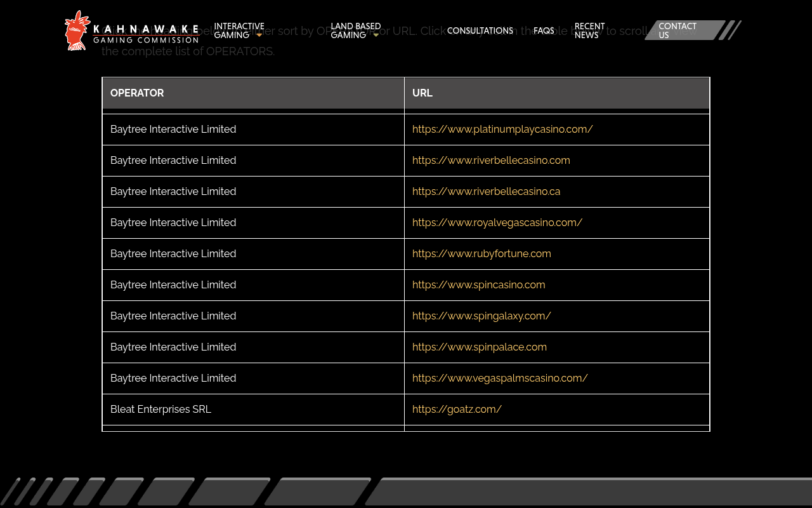Open the rubyfortune.com link
The height and width of the screenshot is (508, 812).
click(481, 253)
